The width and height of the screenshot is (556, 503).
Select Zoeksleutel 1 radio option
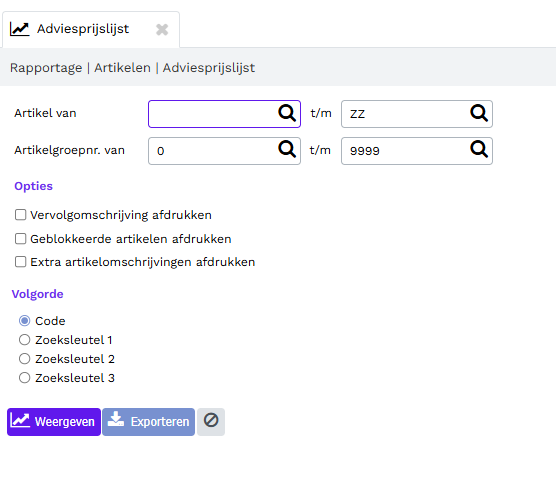[x=24, y=340]
